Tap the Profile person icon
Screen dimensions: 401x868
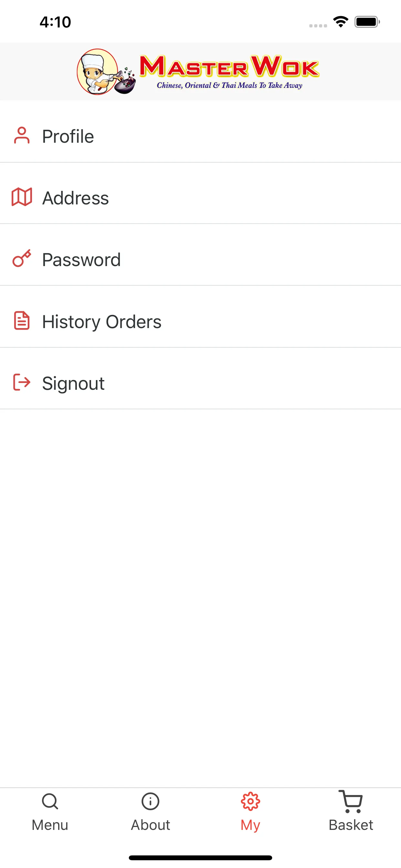(x=22, y=135)
